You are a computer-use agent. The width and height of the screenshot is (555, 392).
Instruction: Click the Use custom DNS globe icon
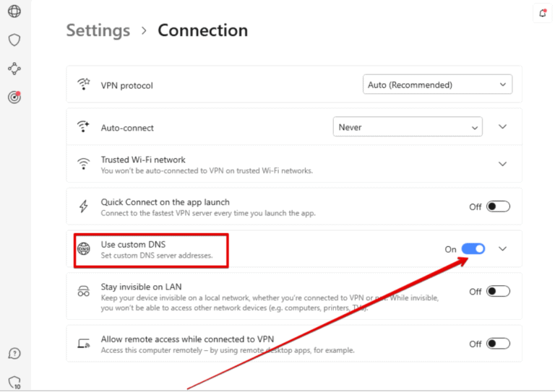point(84,249)
